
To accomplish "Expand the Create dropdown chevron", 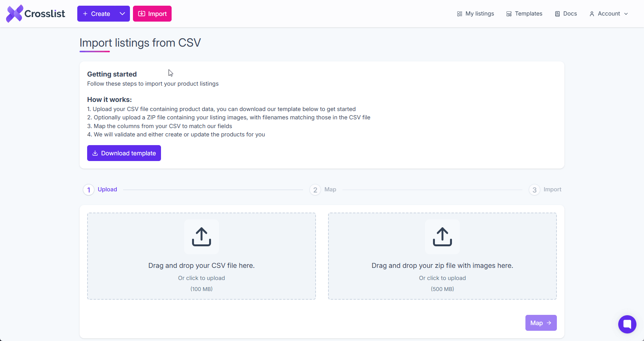I will click(x=122, y=14).
